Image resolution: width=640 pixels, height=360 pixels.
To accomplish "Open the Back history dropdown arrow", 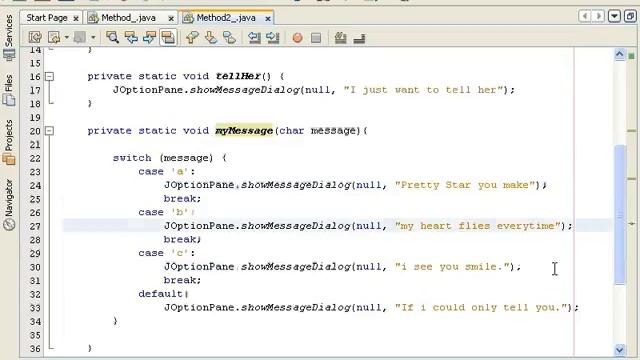I will [x=67, y=38].
